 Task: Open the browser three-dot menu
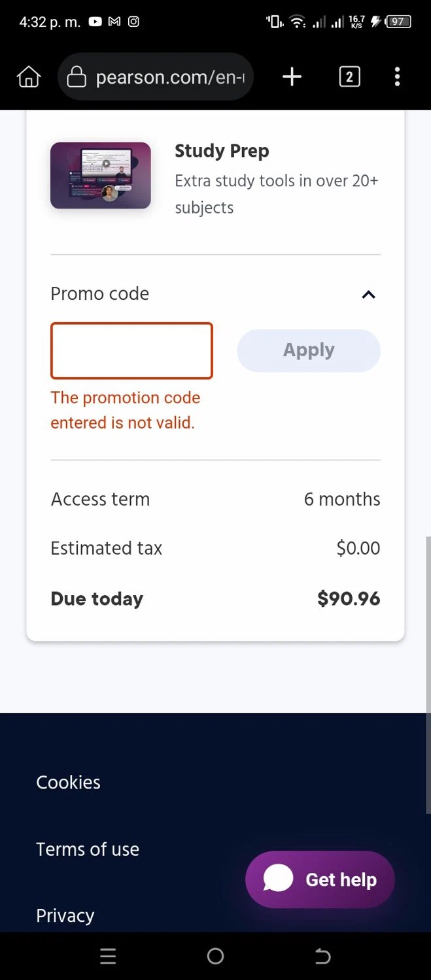pyautogui.click(x=397, y=77)
